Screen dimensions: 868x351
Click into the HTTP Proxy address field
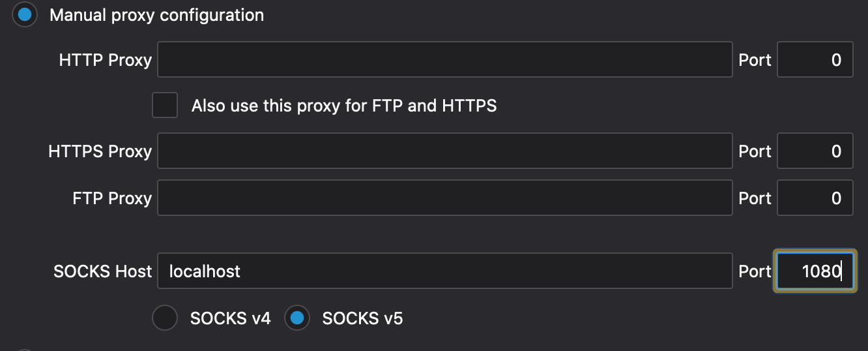tap(444, 60)
